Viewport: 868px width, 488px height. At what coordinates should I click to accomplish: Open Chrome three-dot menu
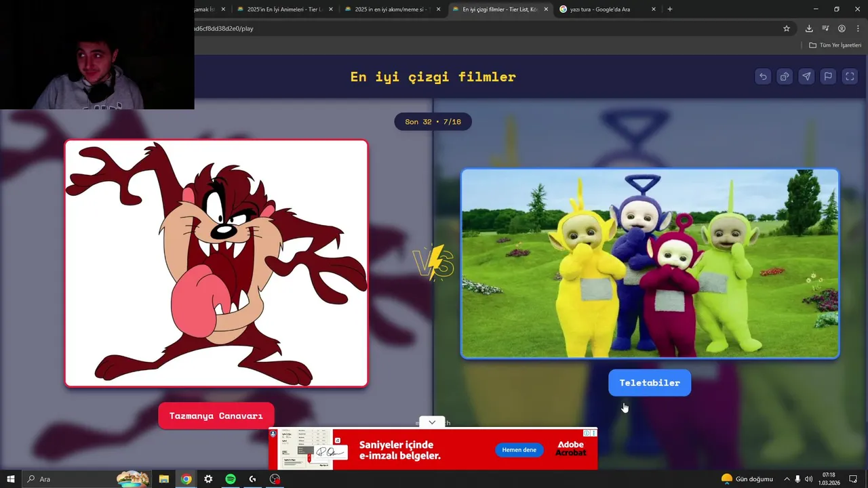click(857, 28)
